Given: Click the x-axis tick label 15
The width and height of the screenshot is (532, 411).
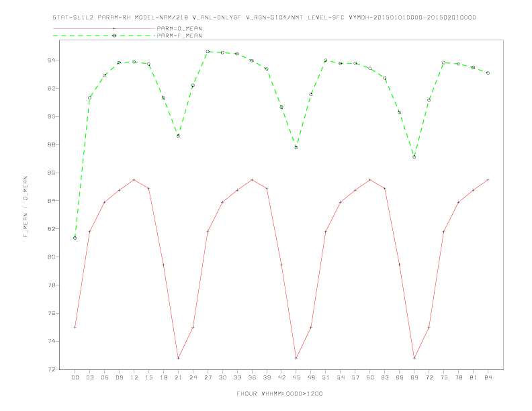Looking at the screenshot, I should (x=148, y=377).
